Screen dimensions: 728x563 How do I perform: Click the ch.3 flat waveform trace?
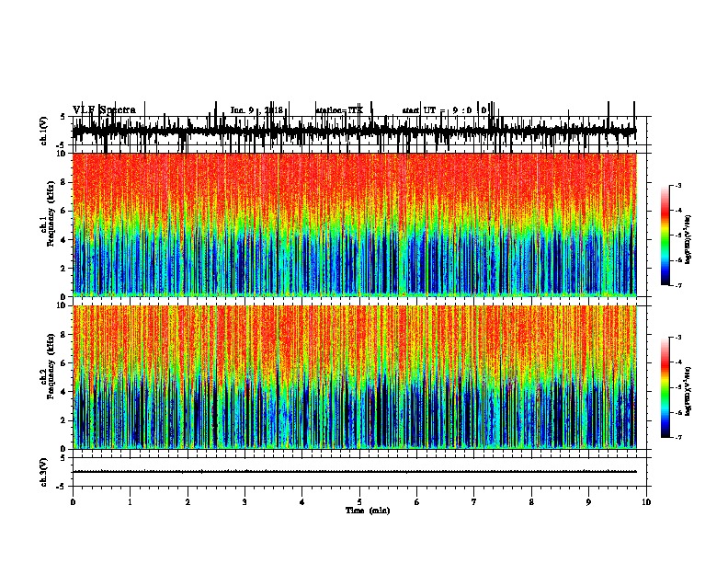354,472
